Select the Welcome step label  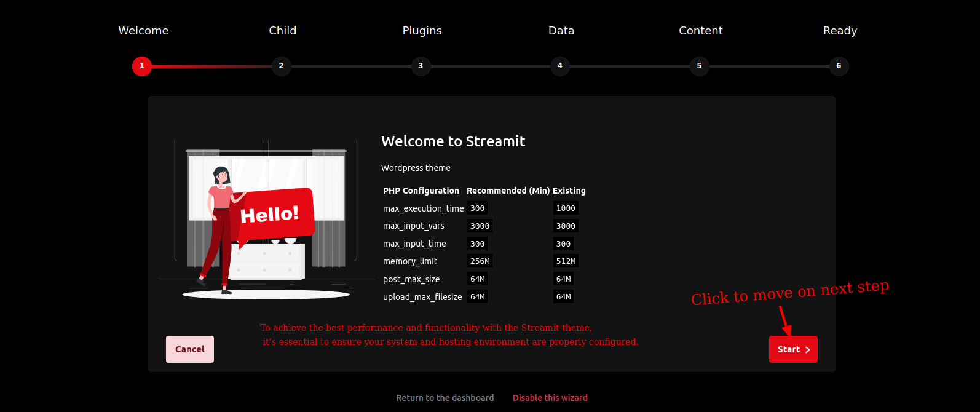pos(143,31)
